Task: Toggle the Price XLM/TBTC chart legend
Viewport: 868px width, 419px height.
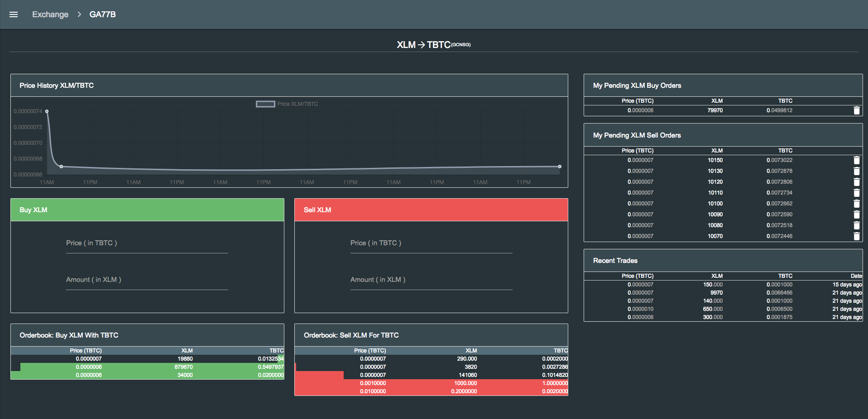Action: [287, 104]
